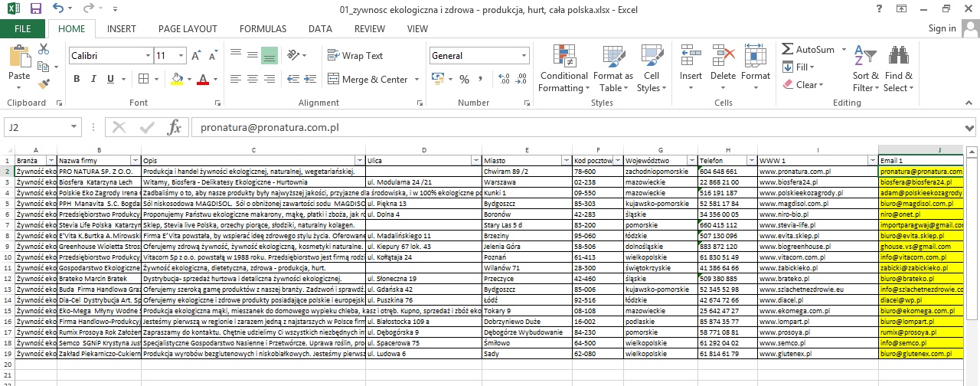
Task: Open the Nazwa firmy filter dropdown
Action: pyautogui.click(x=136, y=161)
